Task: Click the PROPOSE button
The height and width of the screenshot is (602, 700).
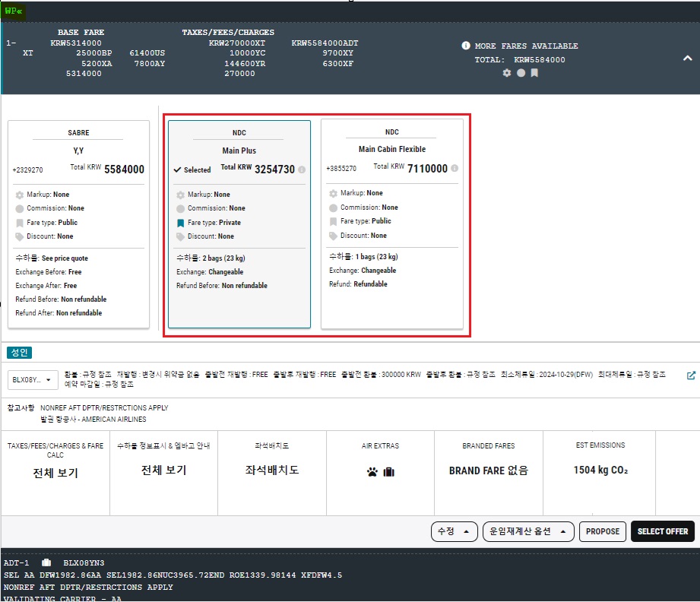Action: (x=603, y=531)
